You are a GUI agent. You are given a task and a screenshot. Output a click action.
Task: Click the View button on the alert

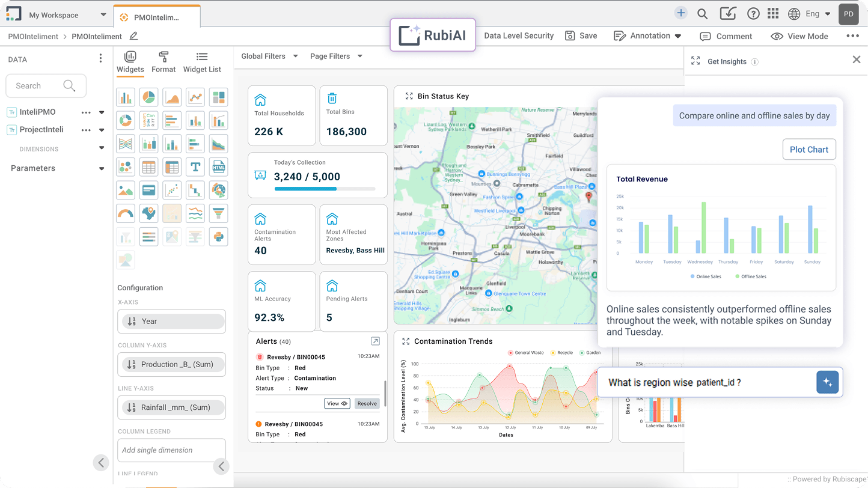(337, 403)
